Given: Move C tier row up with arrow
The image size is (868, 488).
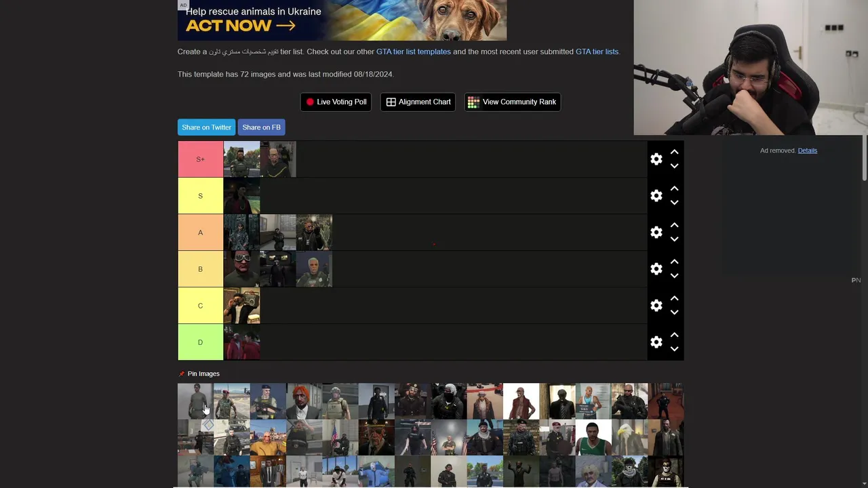Looking at the screenshot, I should [674, 298].
